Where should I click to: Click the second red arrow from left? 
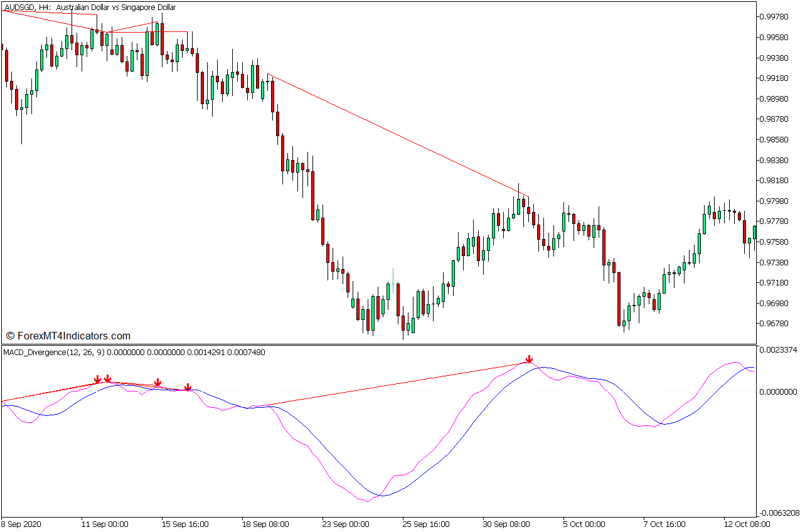[108, 378]
